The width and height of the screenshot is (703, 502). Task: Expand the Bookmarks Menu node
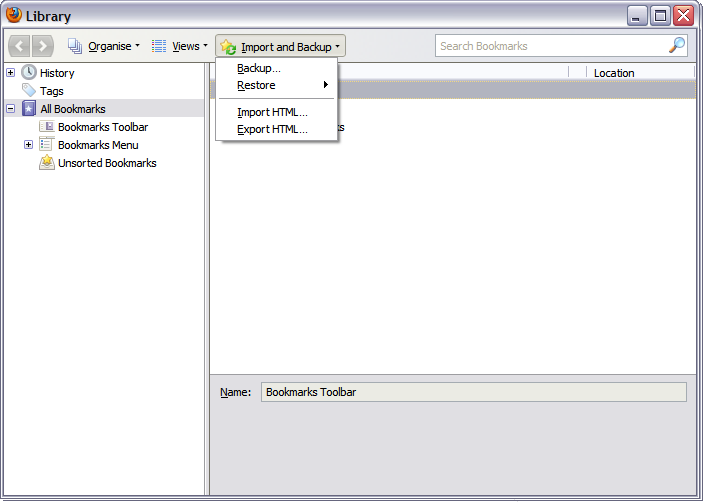pos(28,145)
